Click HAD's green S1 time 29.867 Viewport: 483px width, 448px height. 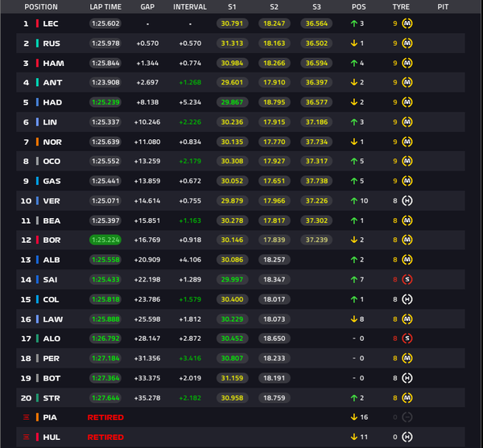pos(232,102)
